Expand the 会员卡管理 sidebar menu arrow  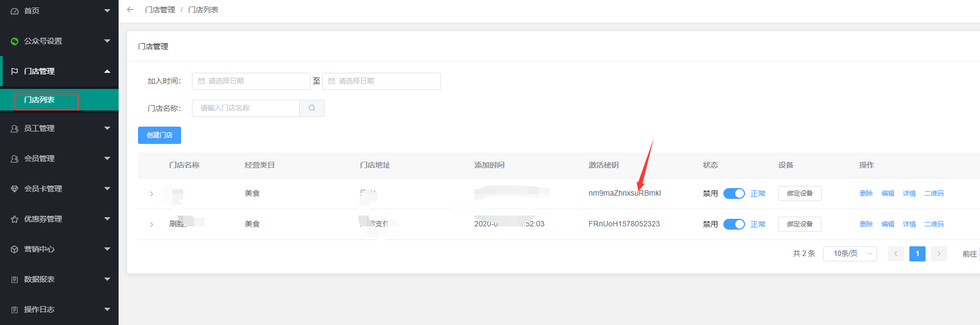[x=107, y=189]
